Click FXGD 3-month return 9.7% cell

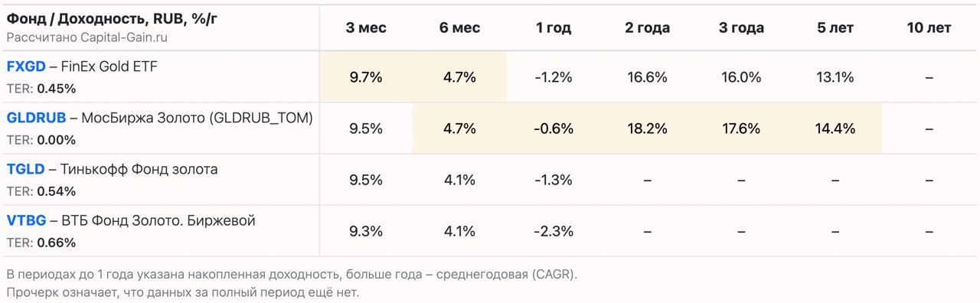pos(366,77)
